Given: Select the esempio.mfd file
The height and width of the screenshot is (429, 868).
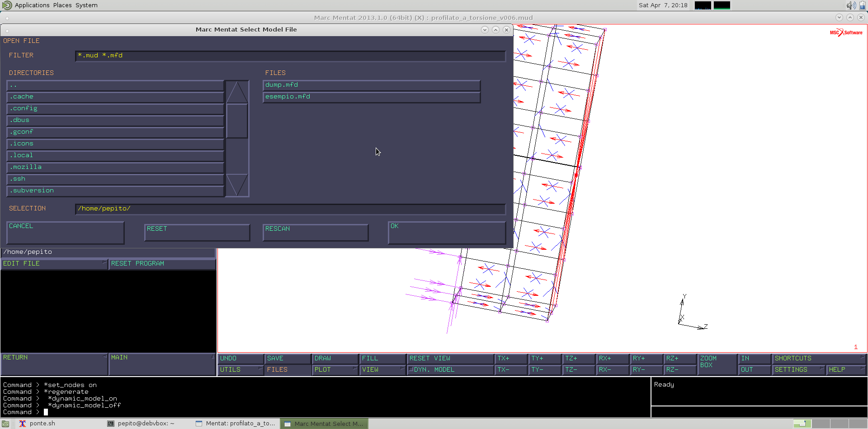Looking at the screenshot, I should pyautogui.click(x=371, y=97).
